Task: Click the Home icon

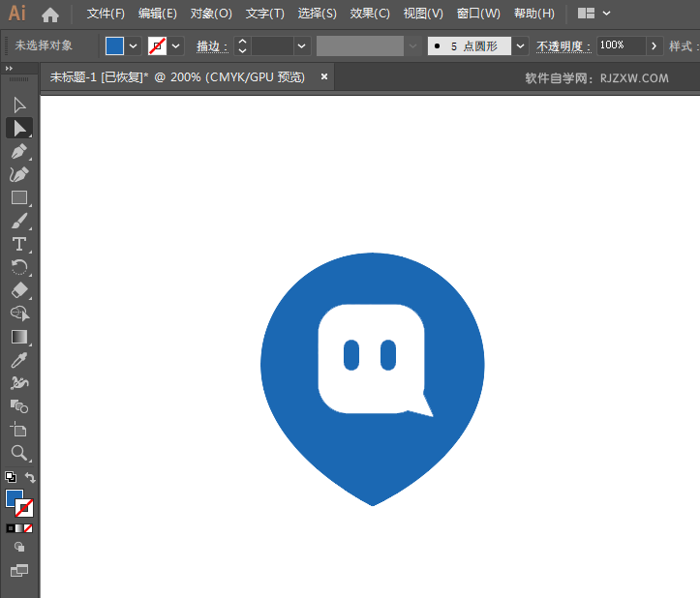Action: point(50,14)
